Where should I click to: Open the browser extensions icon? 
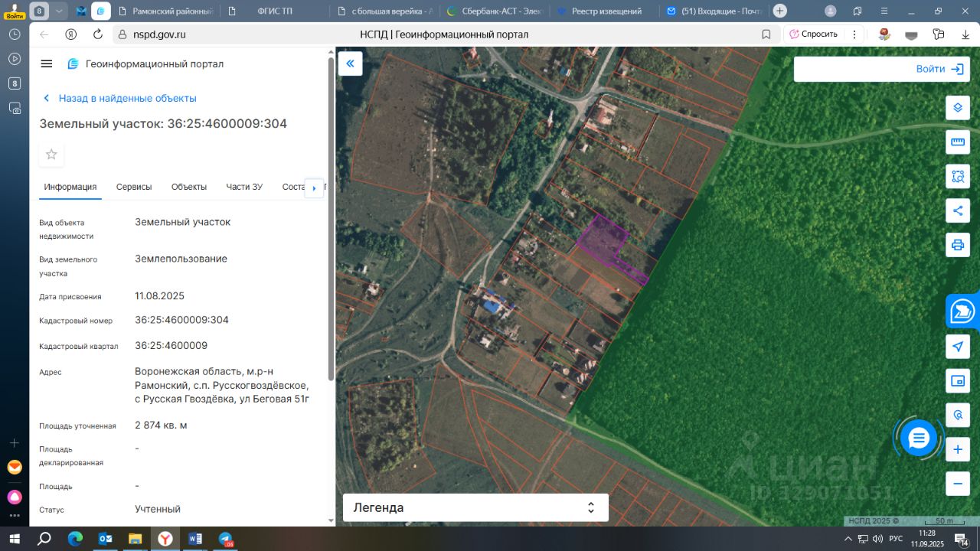pyautogui.click(x=939, y=34)
